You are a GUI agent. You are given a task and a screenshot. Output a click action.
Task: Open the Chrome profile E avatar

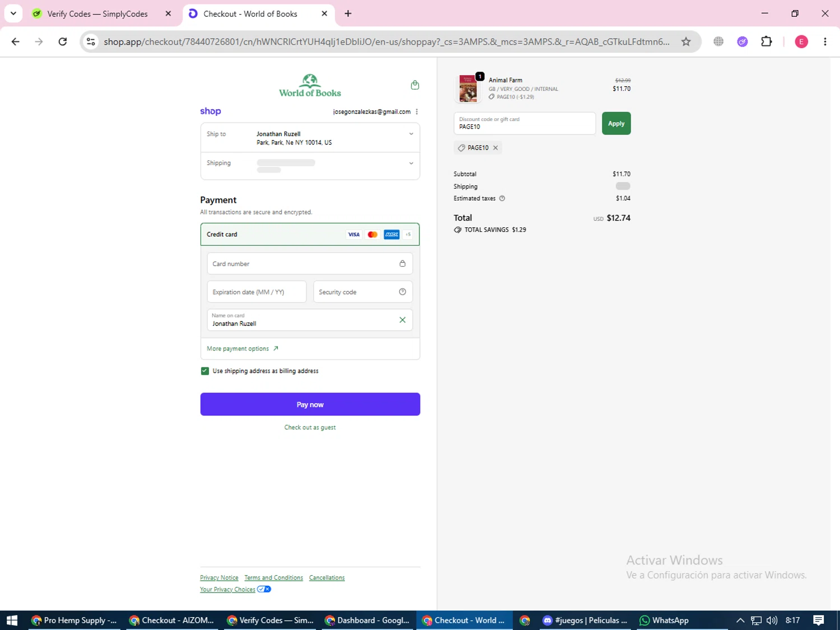click(x=801, y=41)
